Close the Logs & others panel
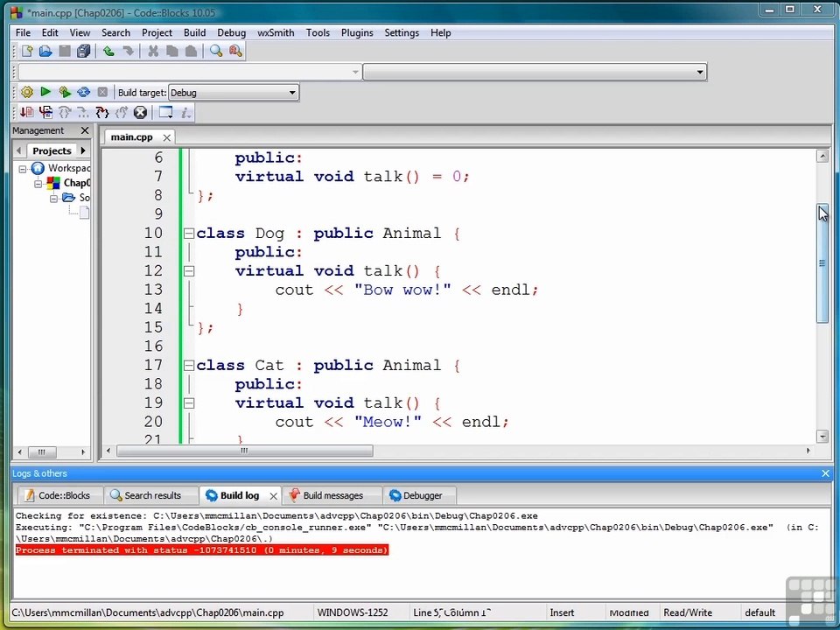Viewport: 840px width, 630px height. 825,473
